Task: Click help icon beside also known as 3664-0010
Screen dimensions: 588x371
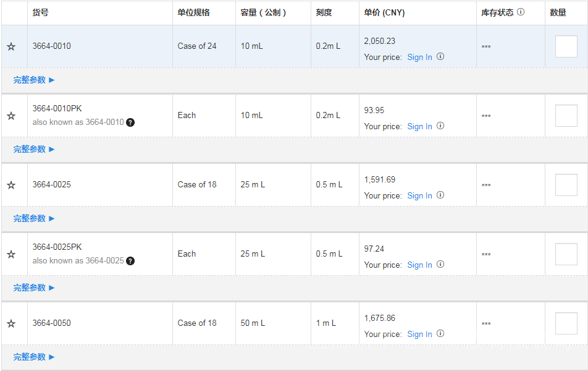Action: point(130,122)
